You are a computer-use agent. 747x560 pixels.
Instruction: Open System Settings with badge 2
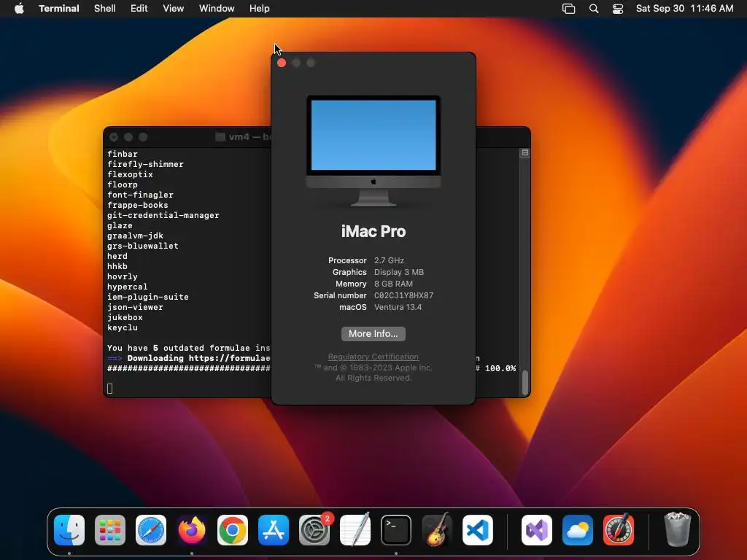pyautogui.click(x=314, y=530)
